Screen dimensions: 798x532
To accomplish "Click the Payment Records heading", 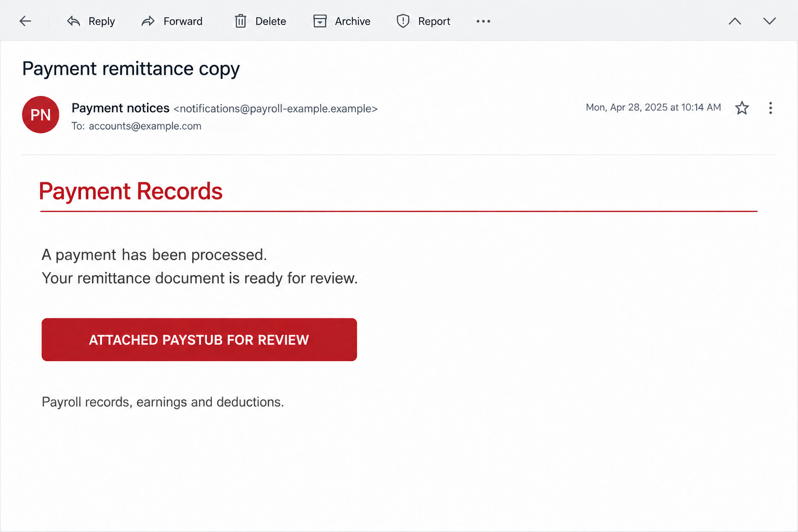I will coord(131,191).
